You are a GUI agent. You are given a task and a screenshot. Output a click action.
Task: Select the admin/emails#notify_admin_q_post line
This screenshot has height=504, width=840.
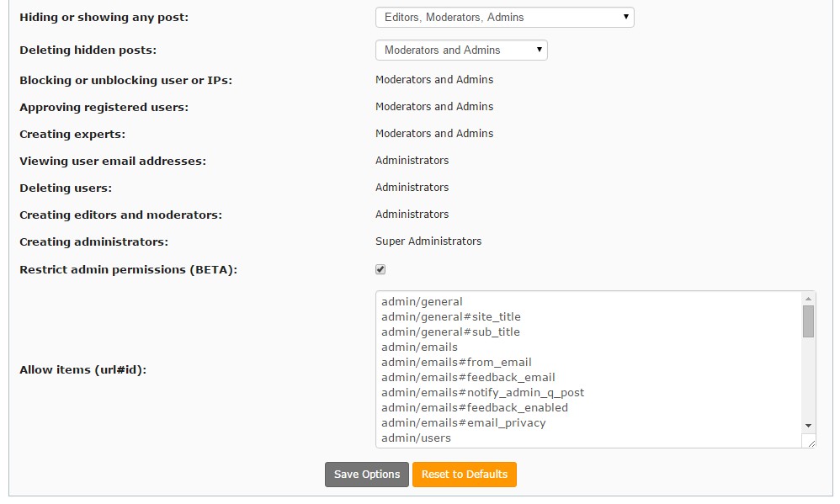482,393
